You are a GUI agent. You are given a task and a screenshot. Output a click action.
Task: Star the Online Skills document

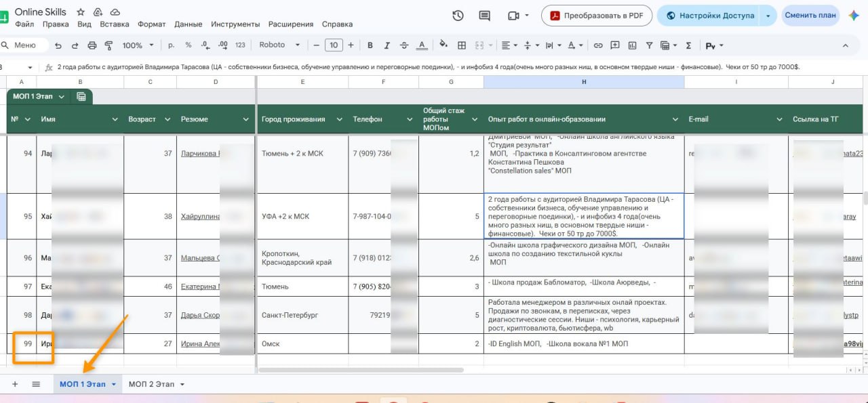pyautogui.click(x=81, y=12)
